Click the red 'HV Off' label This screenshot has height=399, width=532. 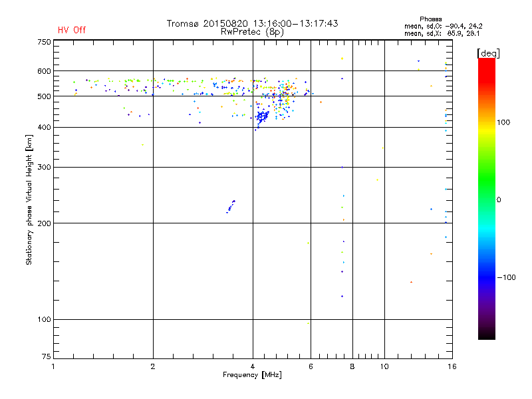tap(72, 30)
